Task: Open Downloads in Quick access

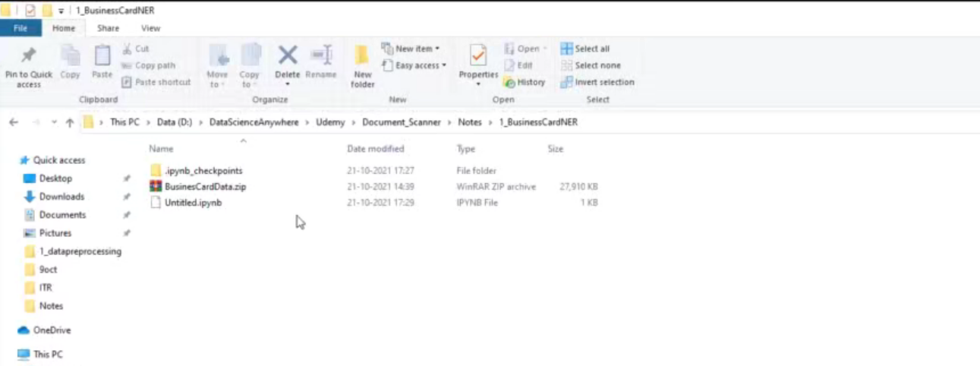Action: click(x=61, y=197)
